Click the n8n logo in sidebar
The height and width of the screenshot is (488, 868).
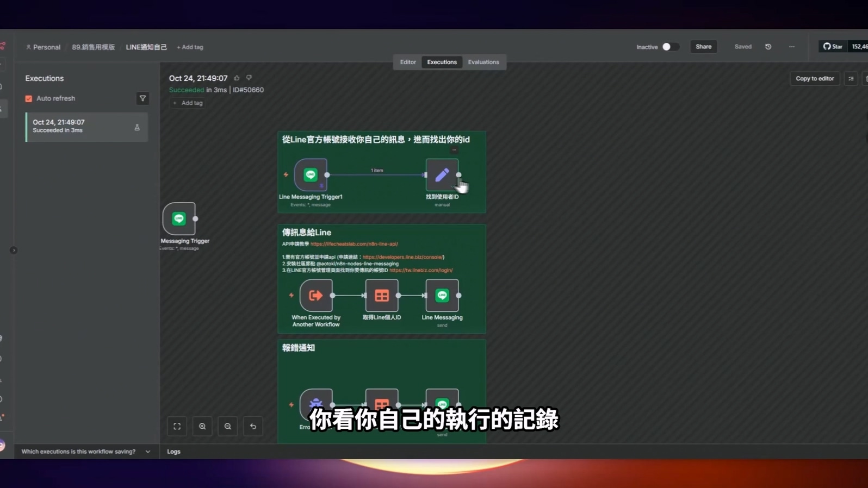click(3, 46)
